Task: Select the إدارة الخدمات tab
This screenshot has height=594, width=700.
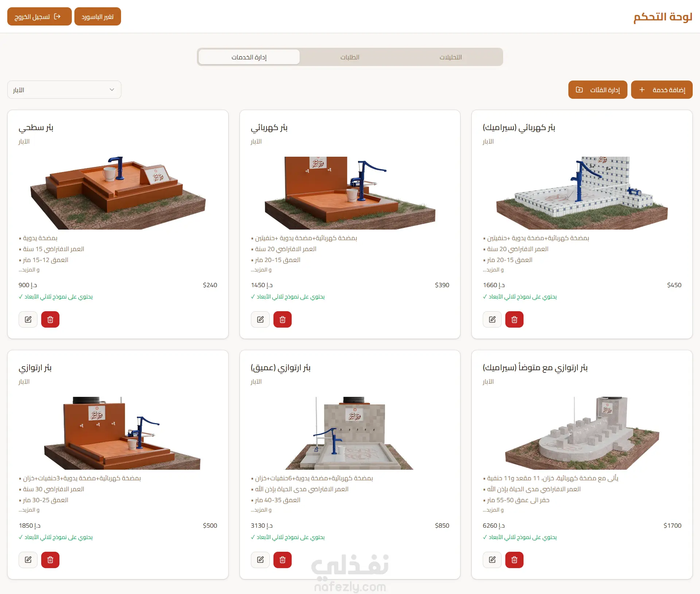Action: (249, 57)
